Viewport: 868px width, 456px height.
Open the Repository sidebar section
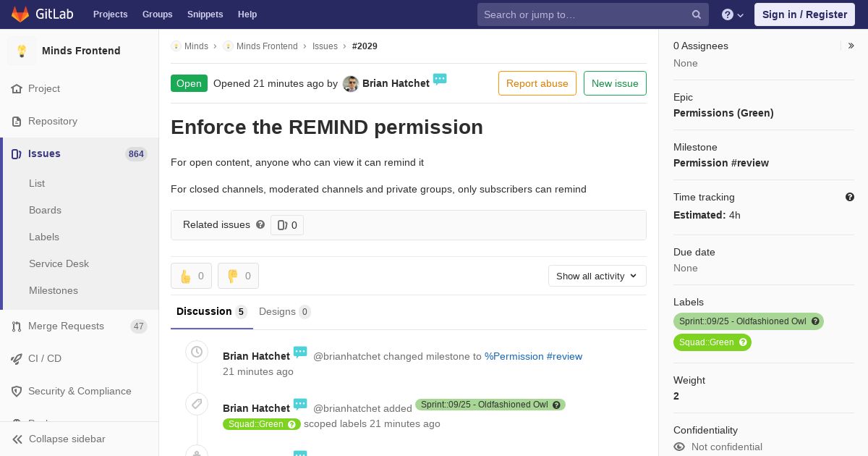coord(80,121)
